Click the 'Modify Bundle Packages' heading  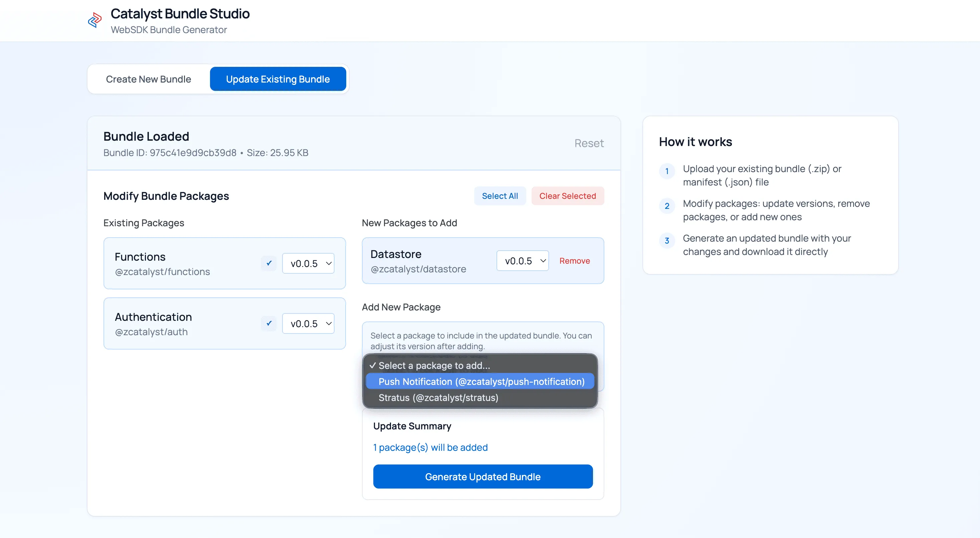pyautogui.click(x=166, y=196)
